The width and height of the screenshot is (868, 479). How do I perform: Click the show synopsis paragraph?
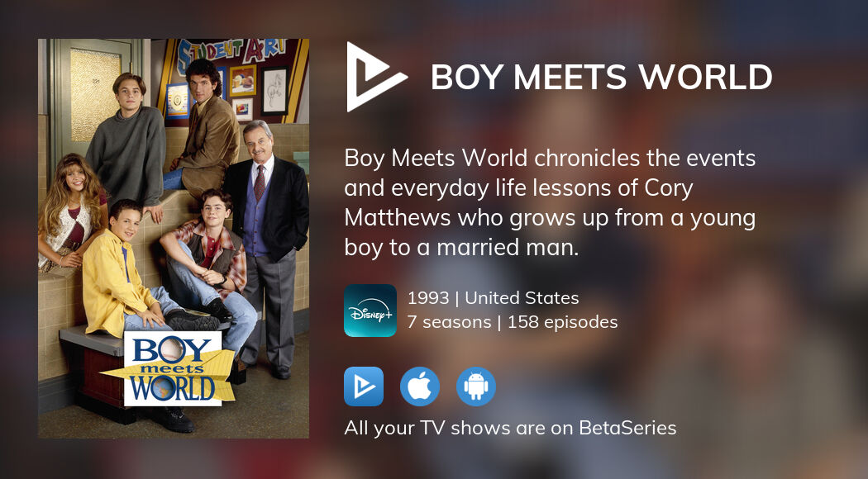pyautogui.click(x=550, y=203)
